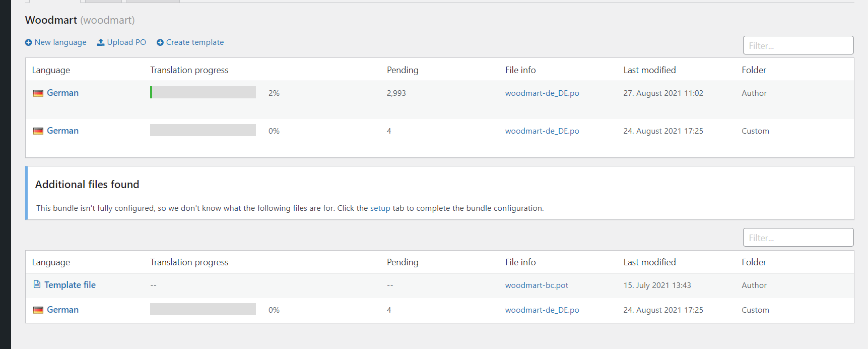Focus the upper Filter text field
868x349 pixels.
click(x=798, y=45)
